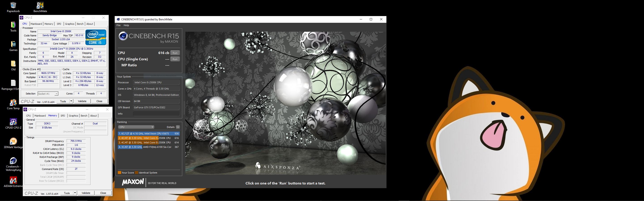The height and width of the screenshot is (201, 644).
Task: Open About tab in top CPU-Z
Action: (90, 24)
